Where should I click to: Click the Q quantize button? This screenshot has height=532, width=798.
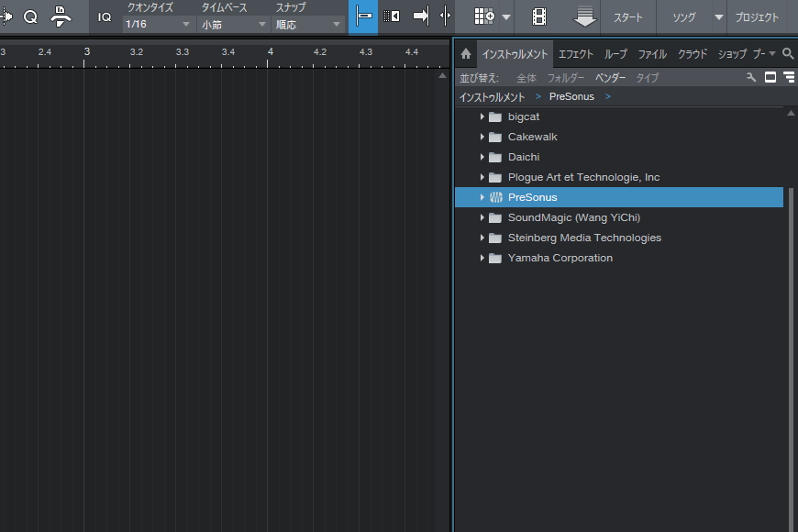(30, 17)
